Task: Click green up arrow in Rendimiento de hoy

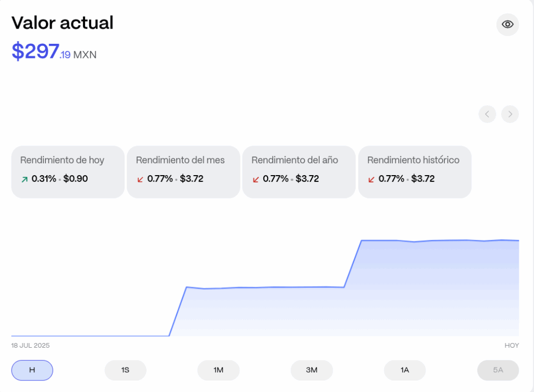Action: pyautogui.click(x=24, y=179)
